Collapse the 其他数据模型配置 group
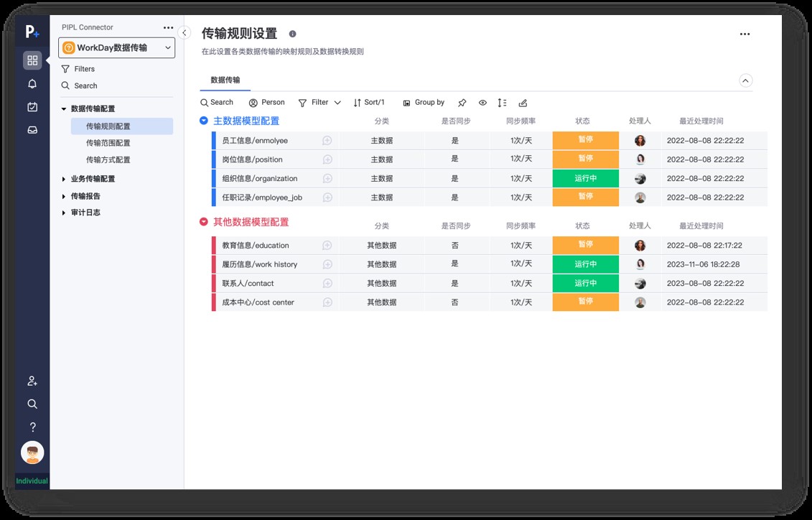812x520 pixels. pyautogui.click(x=204, y=223)
